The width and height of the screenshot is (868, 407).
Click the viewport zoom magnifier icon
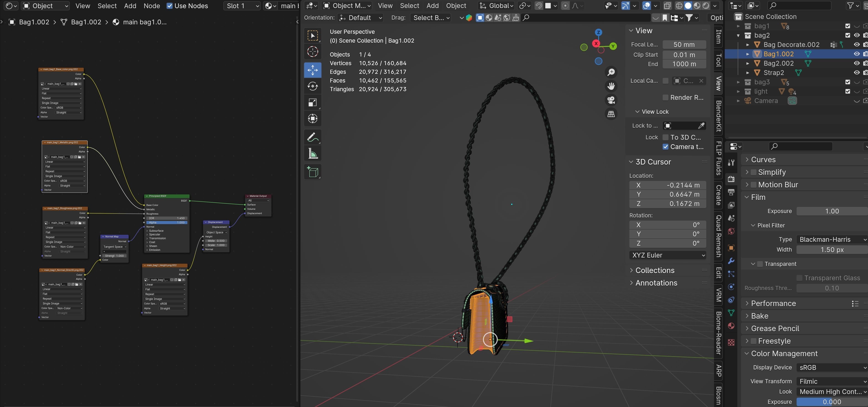(x=611, y=72)
